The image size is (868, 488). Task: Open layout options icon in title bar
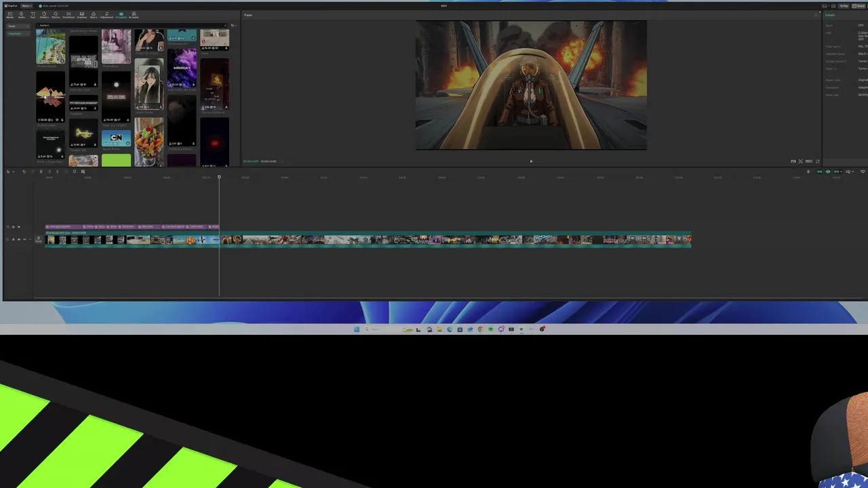[825, 6]
